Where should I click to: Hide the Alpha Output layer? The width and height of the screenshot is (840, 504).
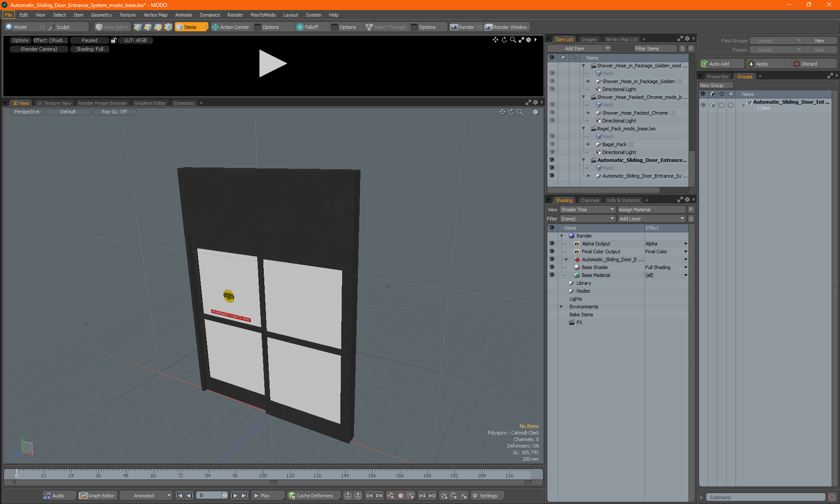tap(552, 244)
